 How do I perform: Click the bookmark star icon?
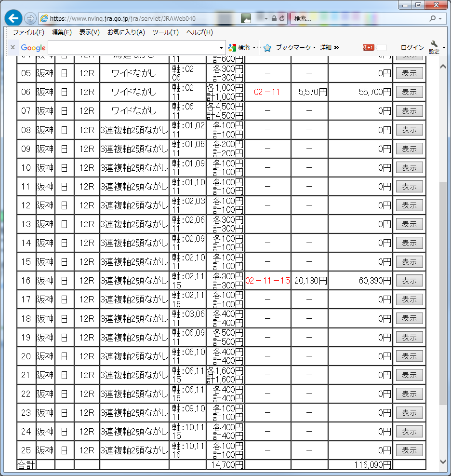pyautogui.click(x=267, y=48)
